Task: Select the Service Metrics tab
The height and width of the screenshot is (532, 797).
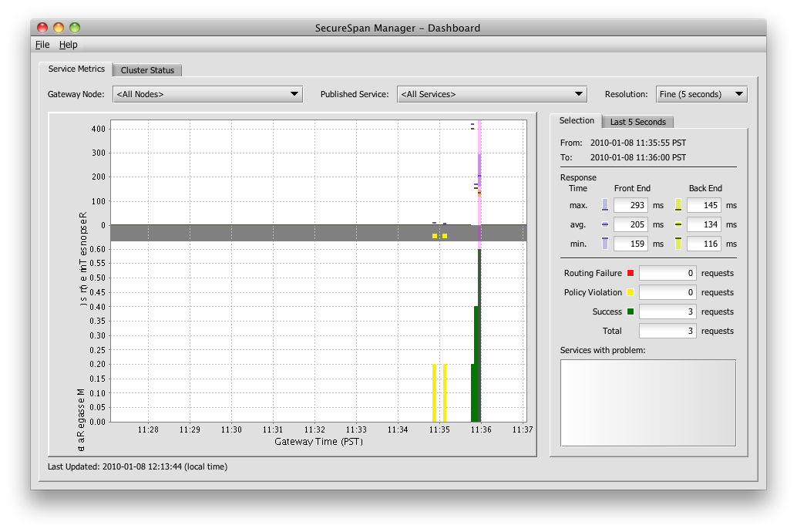Action: pos(76,69)
